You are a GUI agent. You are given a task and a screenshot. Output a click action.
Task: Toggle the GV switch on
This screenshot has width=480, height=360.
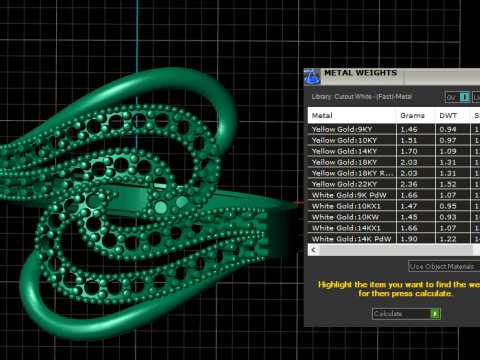click(x=464, y=97)
